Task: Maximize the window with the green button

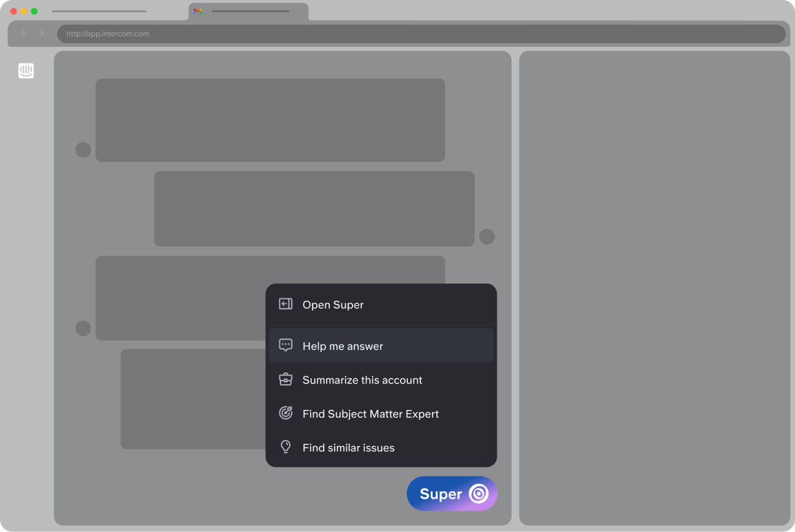Action: (35, 11)
